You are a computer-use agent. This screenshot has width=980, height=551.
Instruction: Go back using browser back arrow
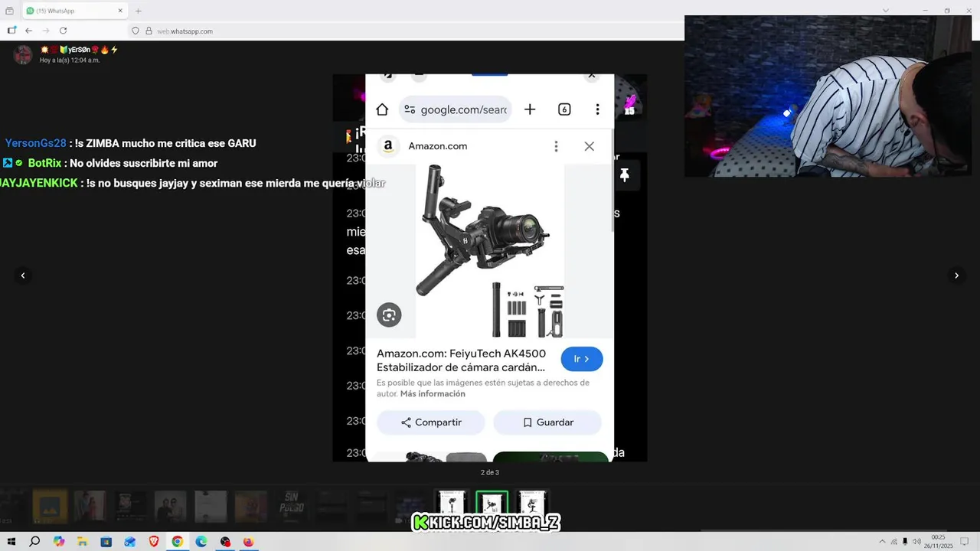coord(28,31)
